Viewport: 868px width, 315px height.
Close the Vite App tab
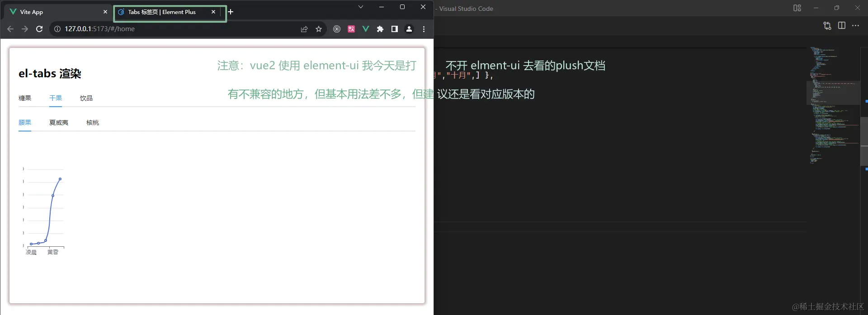(105, 12)
